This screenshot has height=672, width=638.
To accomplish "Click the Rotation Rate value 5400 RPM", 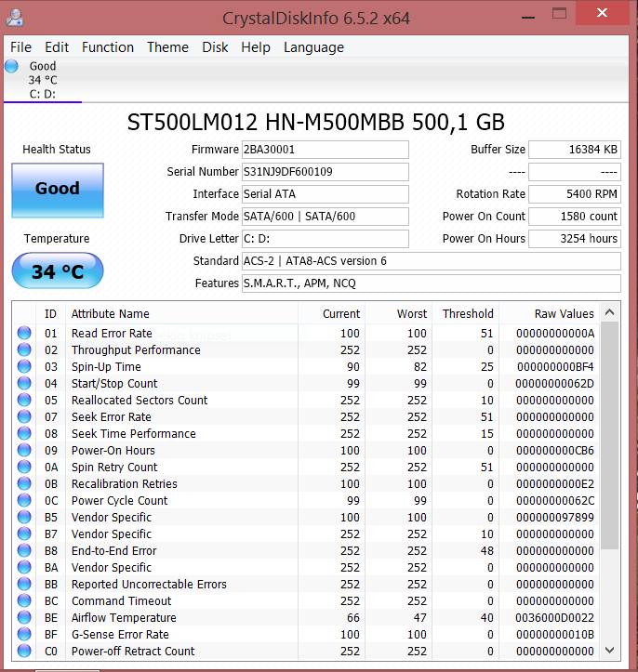I will [x=575, y=194].
